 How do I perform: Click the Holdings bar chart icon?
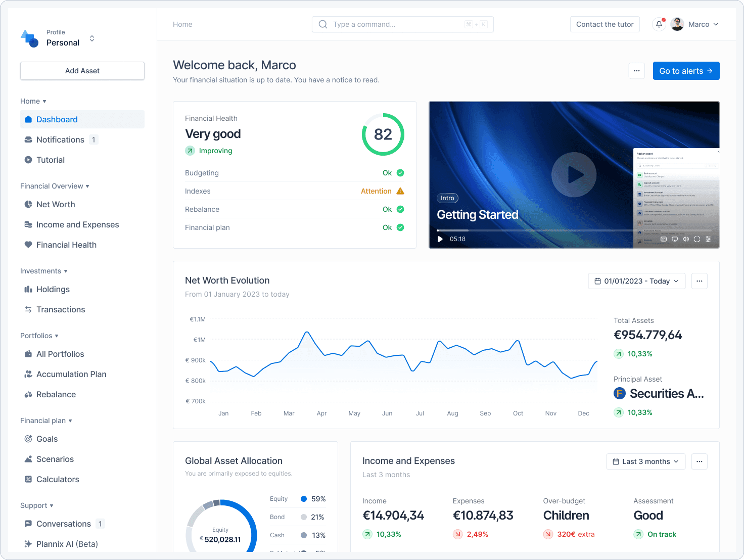click(28, 289)
